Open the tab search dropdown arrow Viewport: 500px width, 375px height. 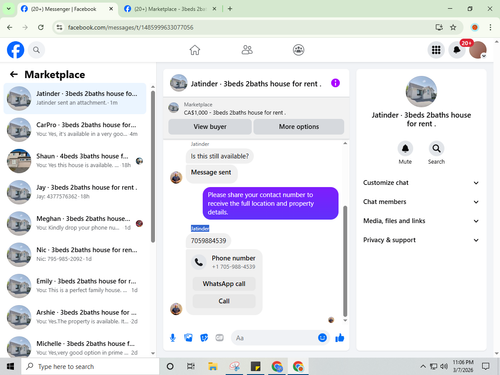pos(8,9)
